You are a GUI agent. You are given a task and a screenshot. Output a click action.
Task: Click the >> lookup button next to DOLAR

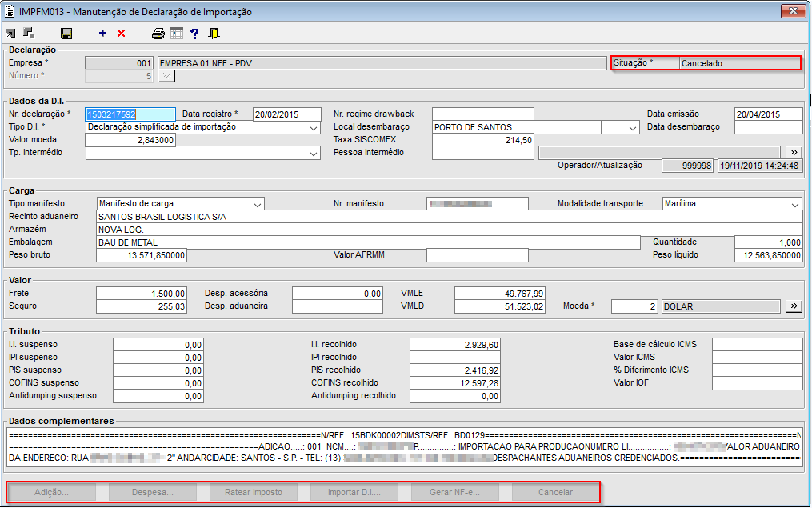click(793, 306)
